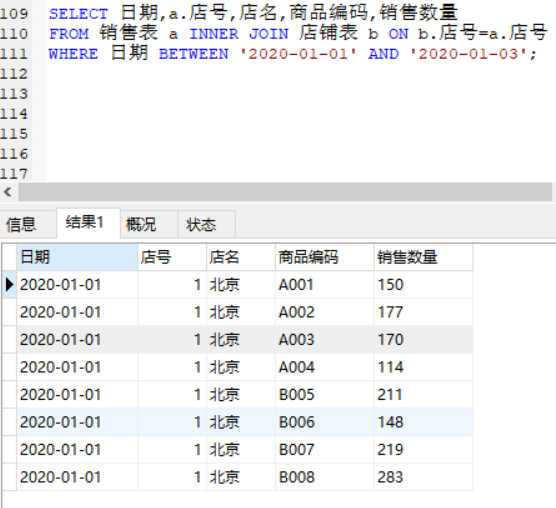Viewport: 556px width, 508px height.
Task: Click the 商品编码 column header
Action: [x=324, y=257]
